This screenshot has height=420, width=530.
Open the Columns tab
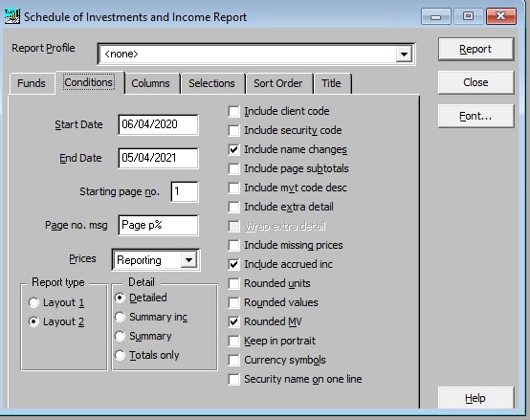[x=151, y=83]
